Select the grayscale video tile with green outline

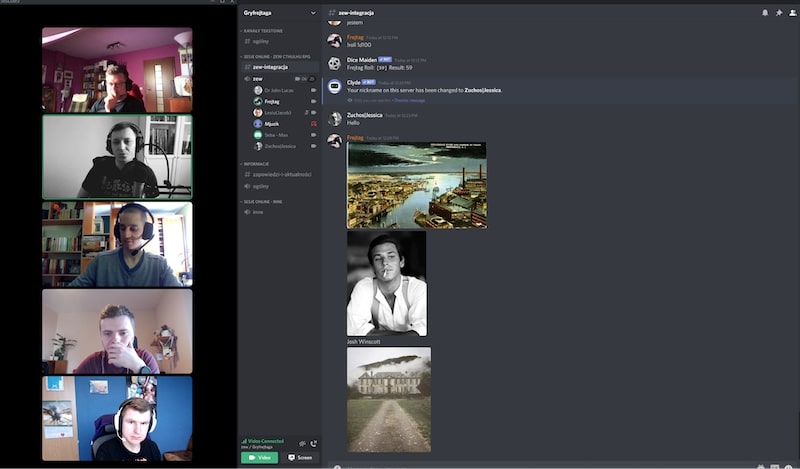pos(117,157)
